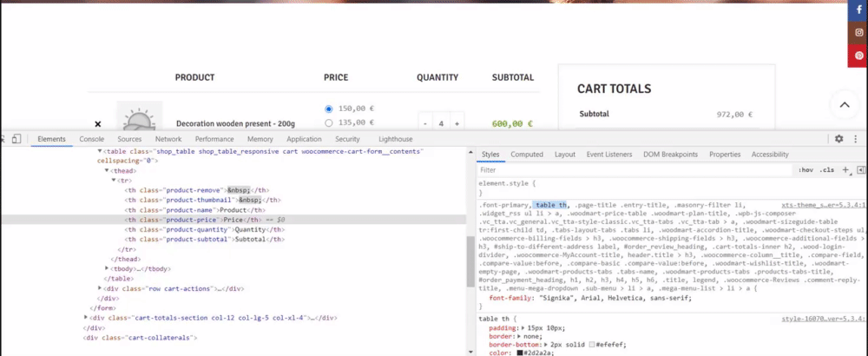Open the Instagram social sidebar icon

pyautogui.click(x=859, y=33)
